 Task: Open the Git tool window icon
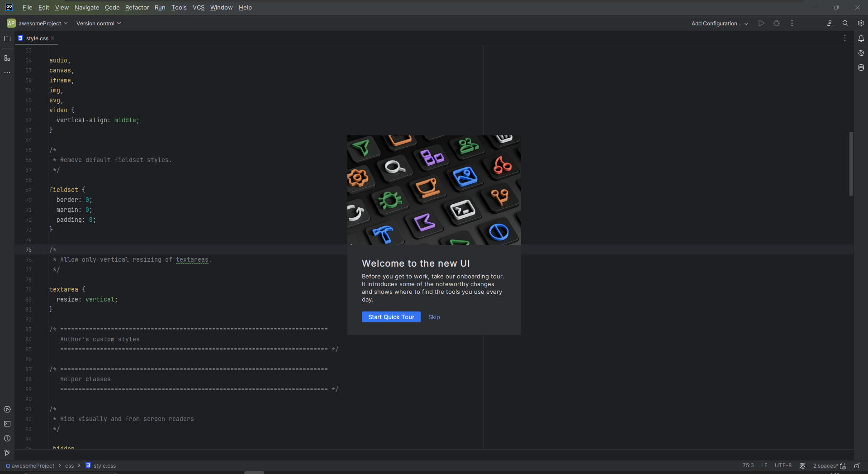click(x=7, y=453)
